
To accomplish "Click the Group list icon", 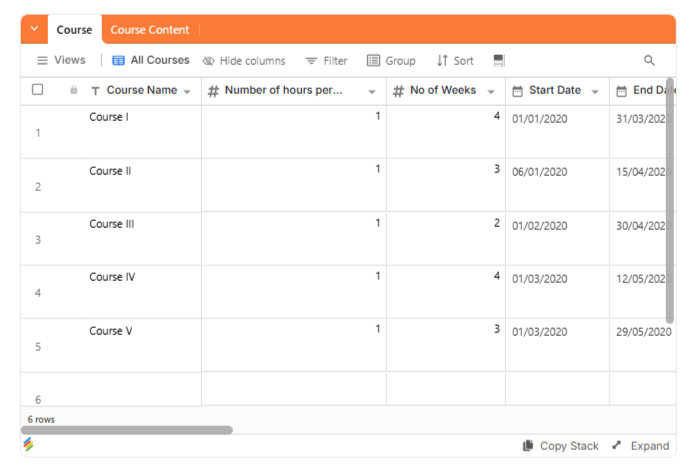I will click(373, 60).
